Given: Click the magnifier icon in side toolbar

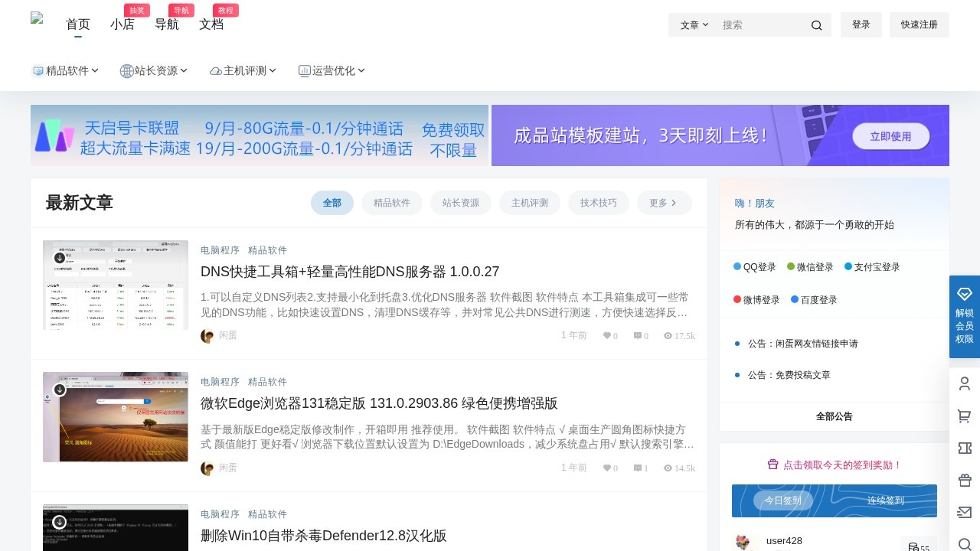Looking at the screenshot, I should [x=965, y=544].
